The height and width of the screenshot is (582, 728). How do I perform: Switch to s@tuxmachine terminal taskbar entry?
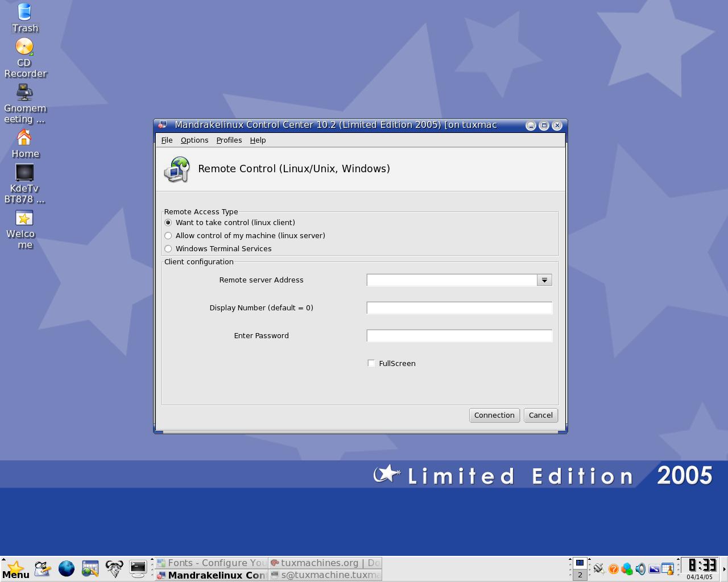click(325, 575)
